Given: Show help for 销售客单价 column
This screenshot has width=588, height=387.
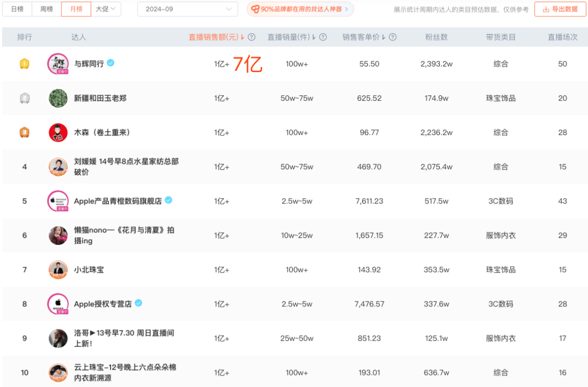Looking at the screenshot, I should pos(393,37).
